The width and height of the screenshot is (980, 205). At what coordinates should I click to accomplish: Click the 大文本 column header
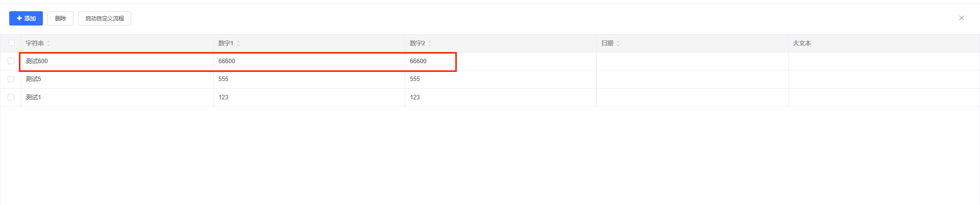pyautogui.click(x=801, y=43)
